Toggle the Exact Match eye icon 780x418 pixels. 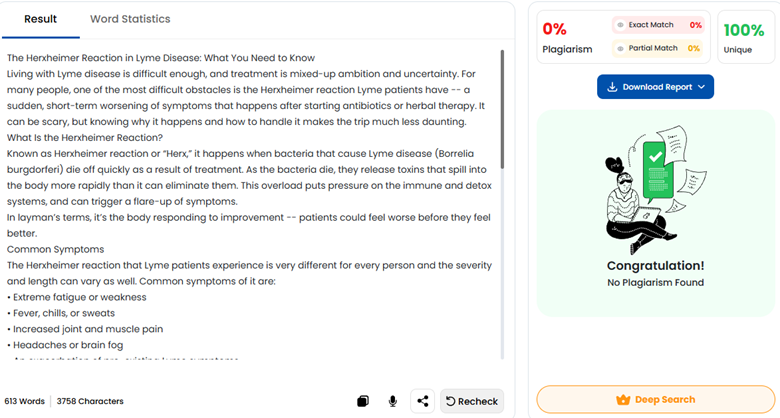tap(621, 25)
